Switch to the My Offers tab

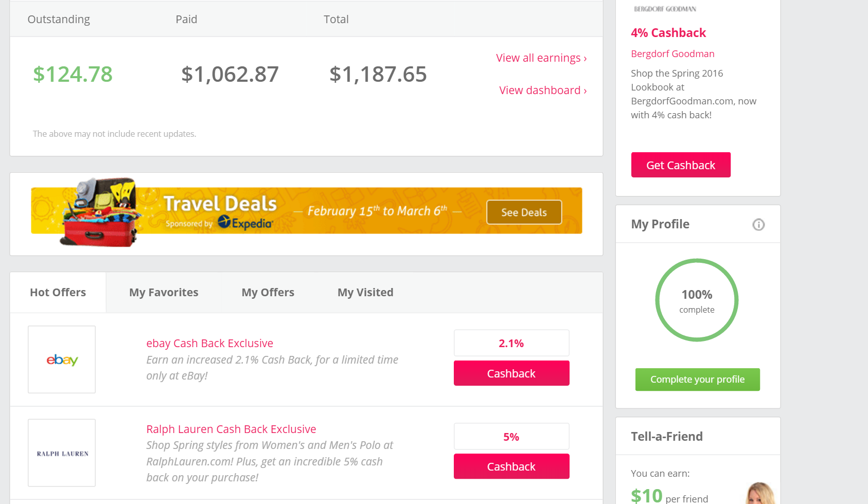pyautogui.click(x=268, y=293)
